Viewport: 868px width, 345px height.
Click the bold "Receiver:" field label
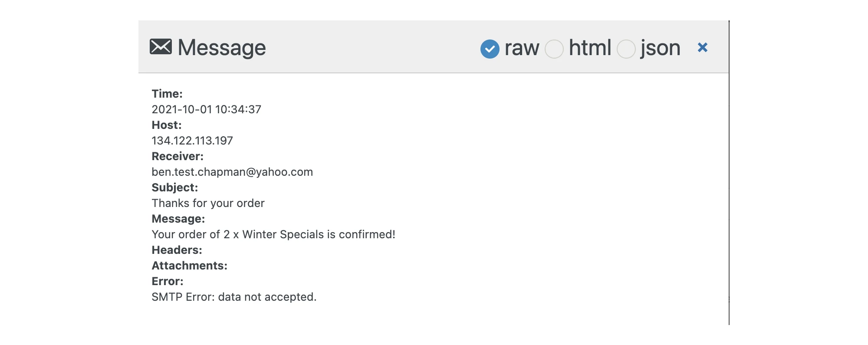[178, 156]
